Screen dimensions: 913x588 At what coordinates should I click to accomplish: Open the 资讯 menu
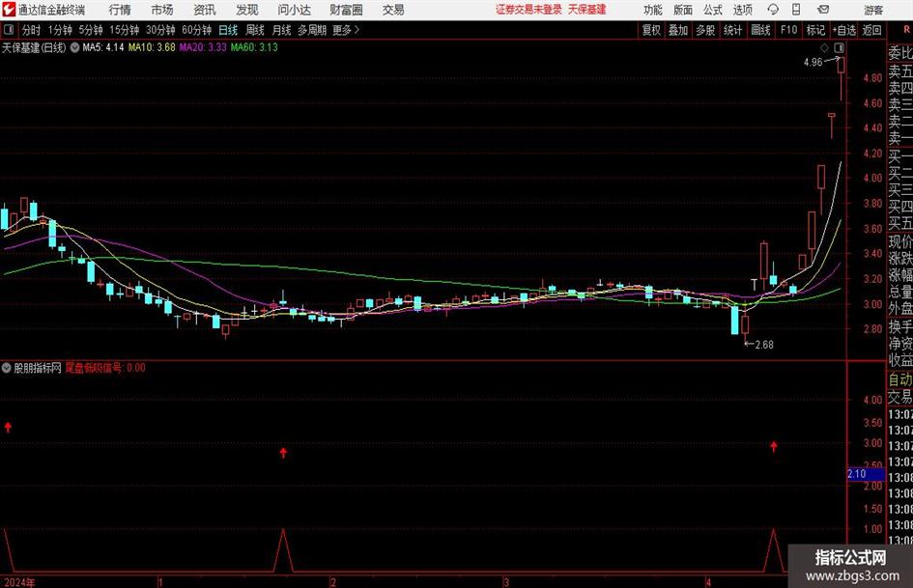pyautogui.click(x=205, y=10)
